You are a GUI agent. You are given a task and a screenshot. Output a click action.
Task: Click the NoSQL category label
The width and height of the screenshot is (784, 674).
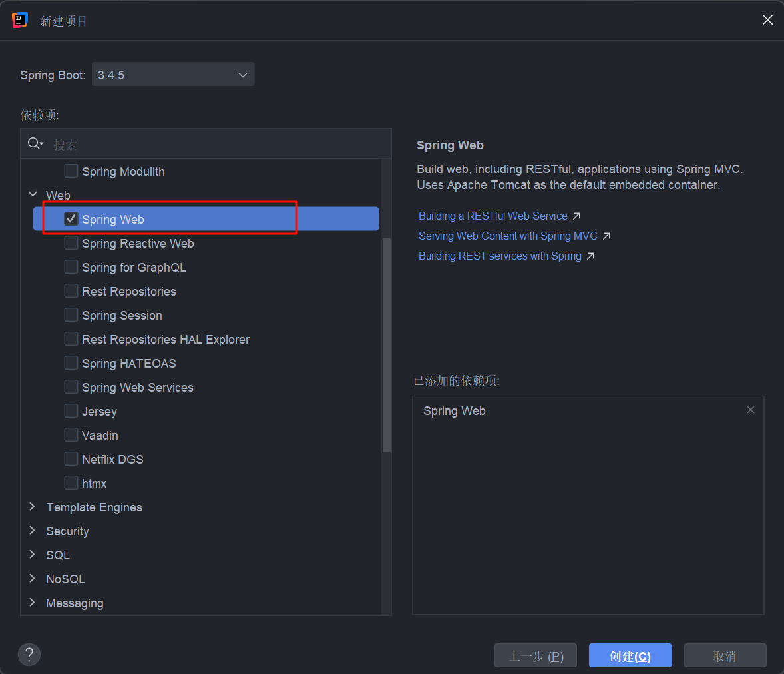tap(65, 579)
